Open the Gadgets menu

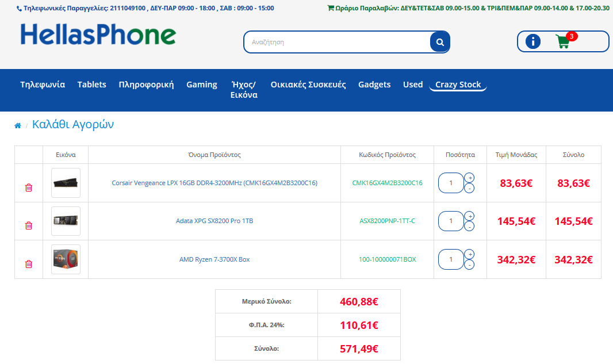click(x=374, y=85)
